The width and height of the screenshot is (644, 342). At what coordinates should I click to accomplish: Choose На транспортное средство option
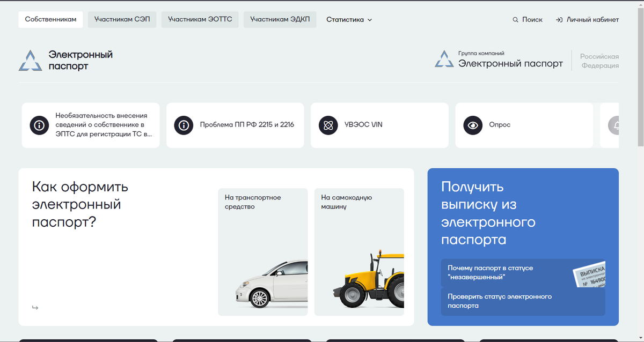point(263,252)
